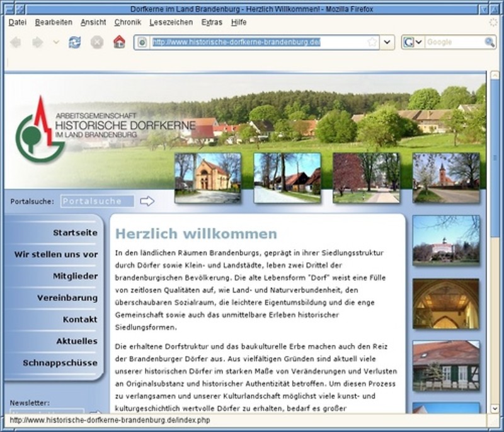Screen dimensions: 504x432
Task: Click the magnifier search icon
Action: click(x=490, y=42)
